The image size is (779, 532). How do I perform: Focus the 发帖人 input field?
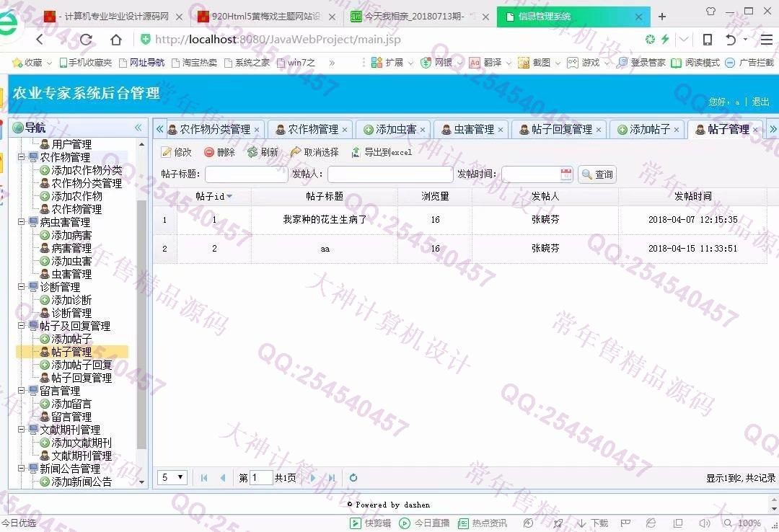coord(390,174)
